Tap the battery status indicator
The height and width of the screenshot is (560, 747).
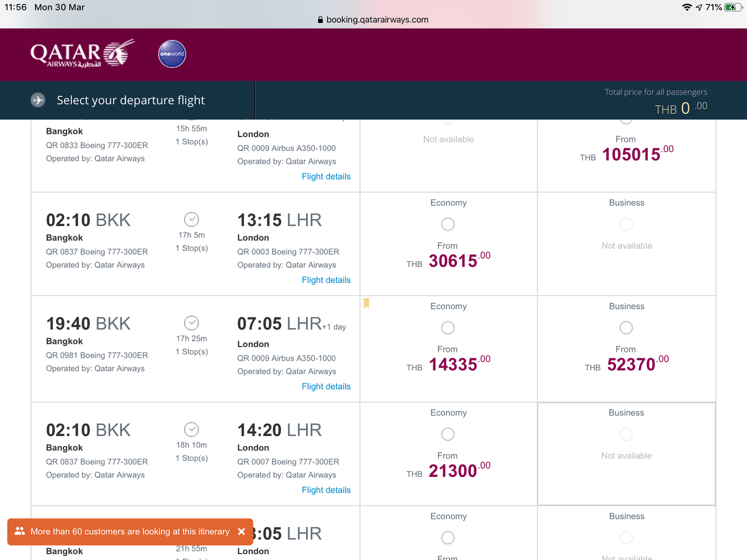[x=732, y=7]
